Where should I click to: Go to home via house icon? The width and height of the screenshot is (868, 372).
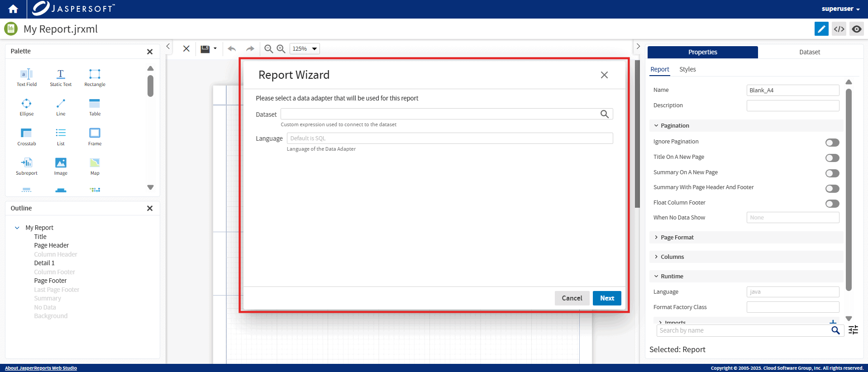[x=13, y=9]
